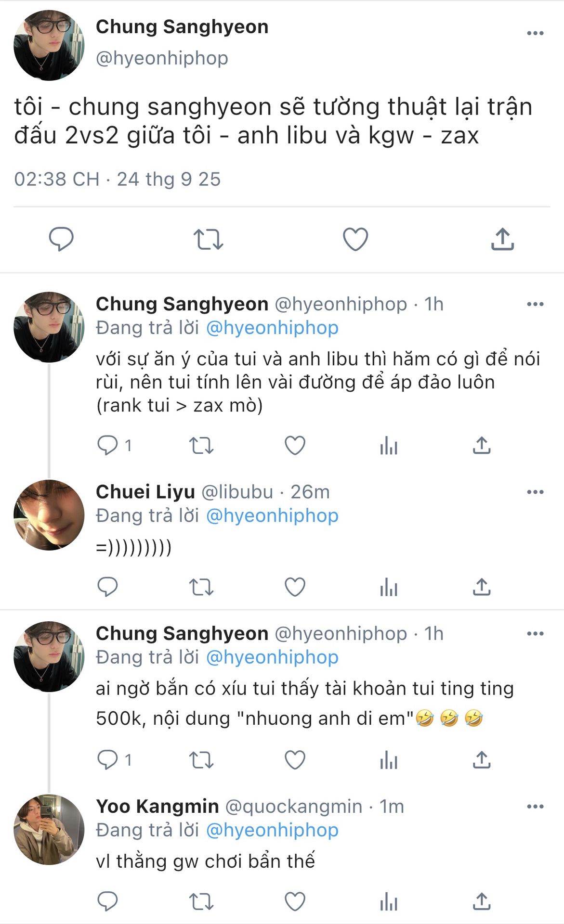Share the main tweet via share icon
564x924 pixels.
(502, 239)
